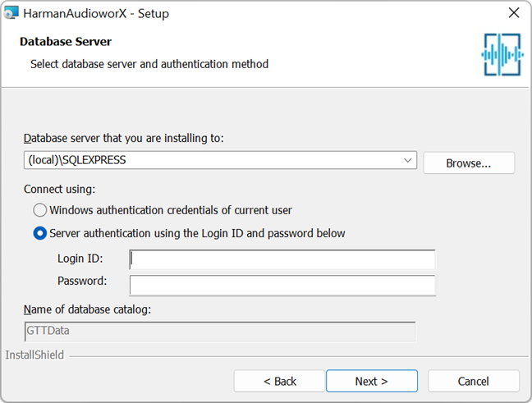The image size is (532, 403).
Task: Go to previous step with Back button
Action: (x=279, y=382)
